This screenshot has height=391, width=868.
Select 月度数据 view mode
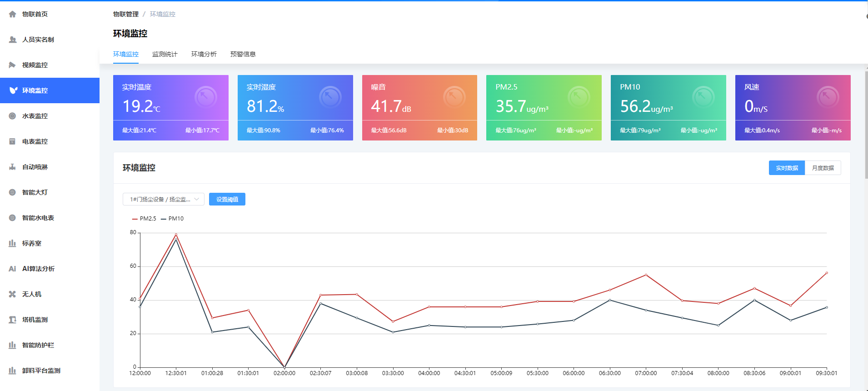tap(823, 168)
